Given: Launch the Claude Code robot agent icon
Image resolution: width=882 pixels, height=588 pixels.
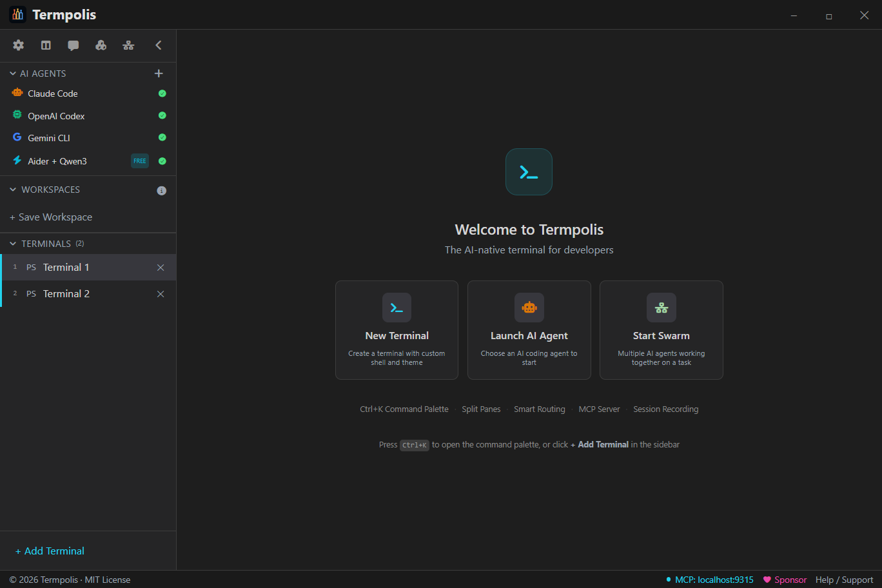Looking at the screenshot, I should [x=17, y=93].
